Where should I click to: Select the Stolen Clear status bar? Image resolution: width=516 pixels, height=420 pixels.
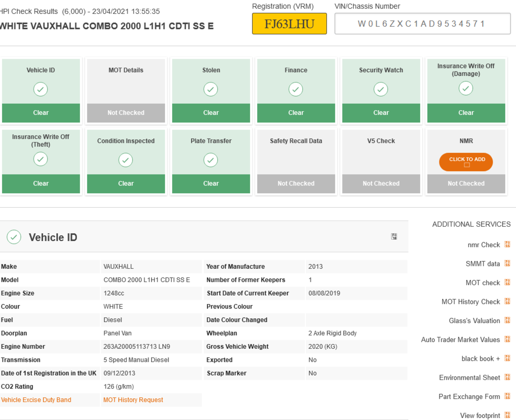[x=211, y=113]
